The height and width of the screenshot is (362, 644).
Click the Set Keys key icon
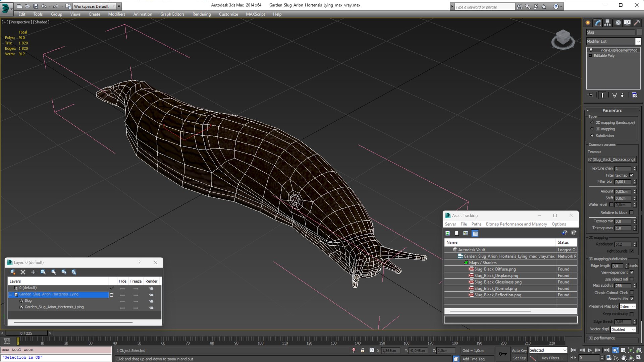[x=503, y=354]
